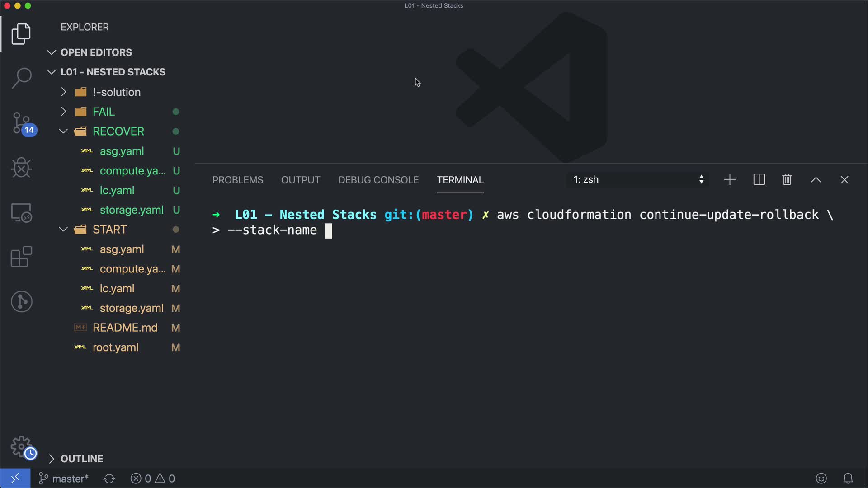The image size is (868, 488).
Task: Click the smiley feedback icon
Action: point(821,478)
